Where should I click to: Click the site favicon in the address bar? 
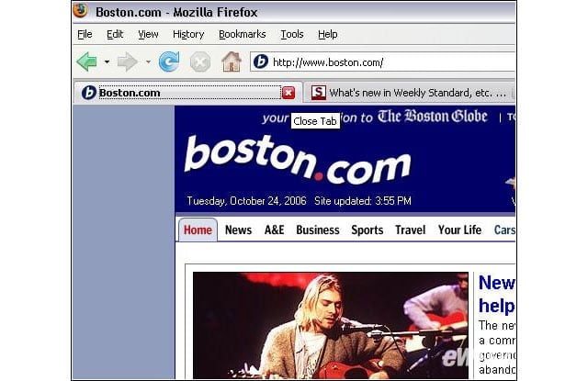261,62
